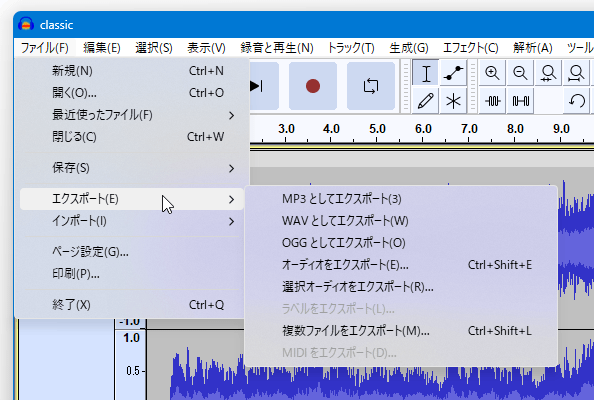594x400 pixels.
Task: Open the エフェクト(C) menu
Action: [x=471, y=48]
